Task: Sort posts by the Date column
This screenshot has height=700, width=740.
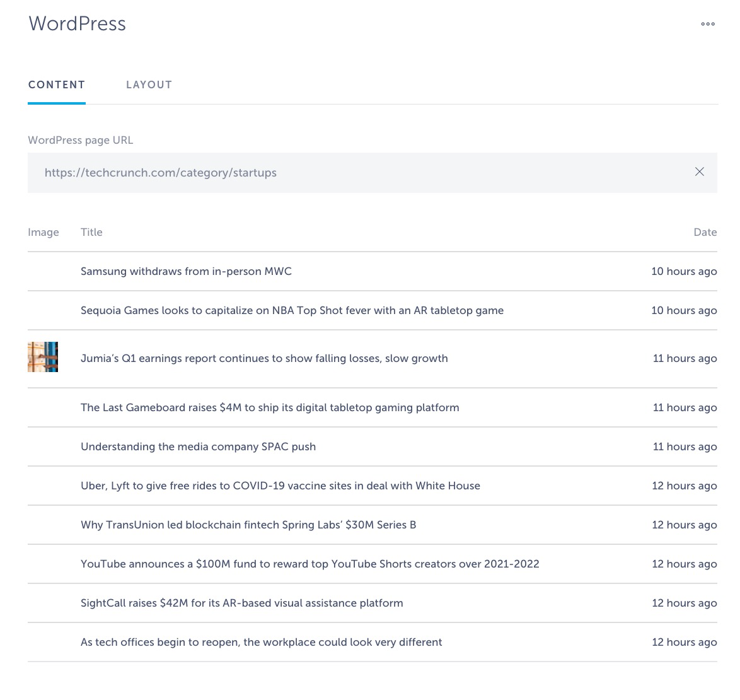Action: [705, 232]
